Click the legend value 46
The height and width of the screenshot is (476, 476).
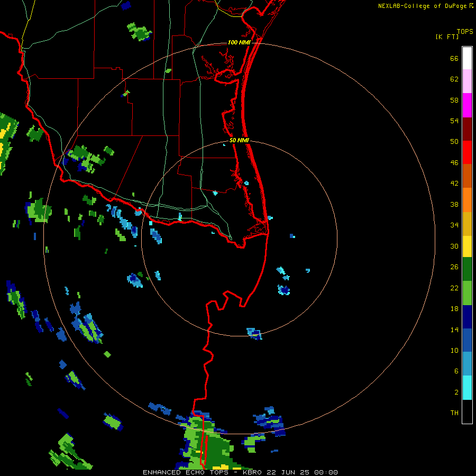(x=454, y=163)
